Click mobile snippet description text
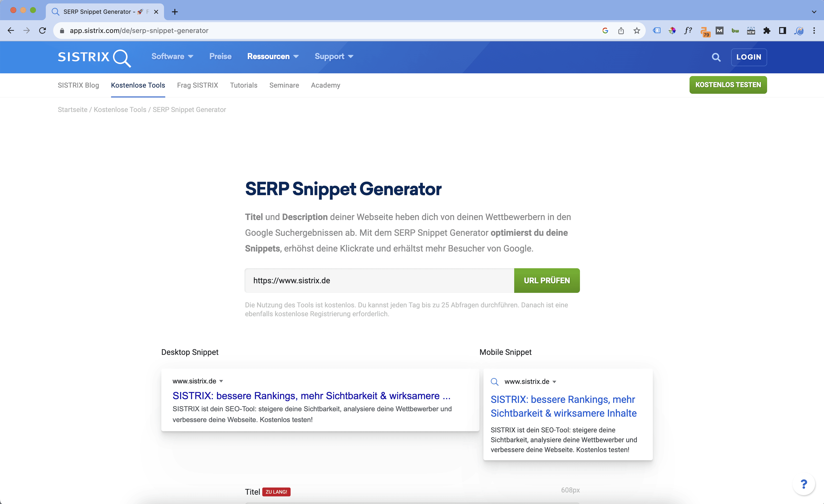 coord(564,440)
